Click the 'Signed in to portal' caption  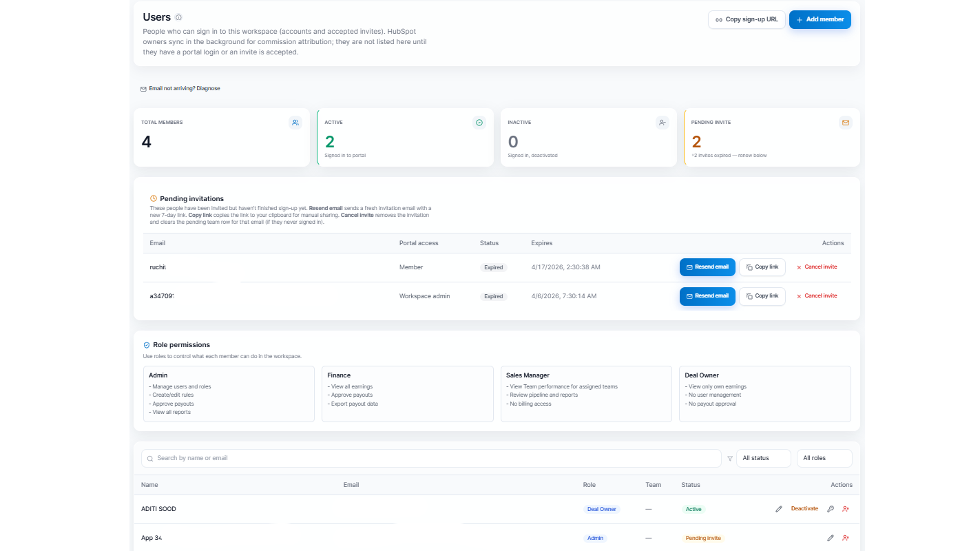click(345, 156)
